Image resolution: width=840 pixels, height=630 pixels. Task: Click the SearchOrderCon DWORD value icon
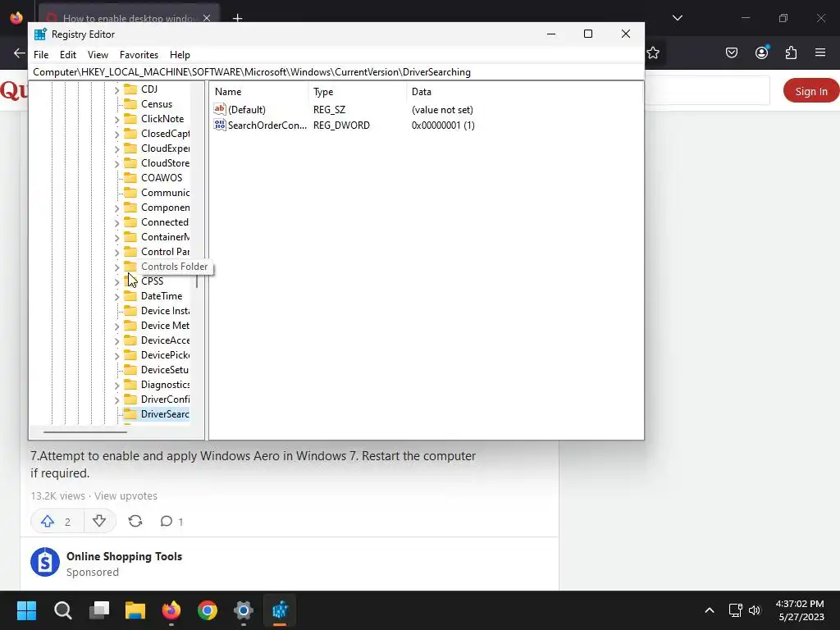click(220, 125)
